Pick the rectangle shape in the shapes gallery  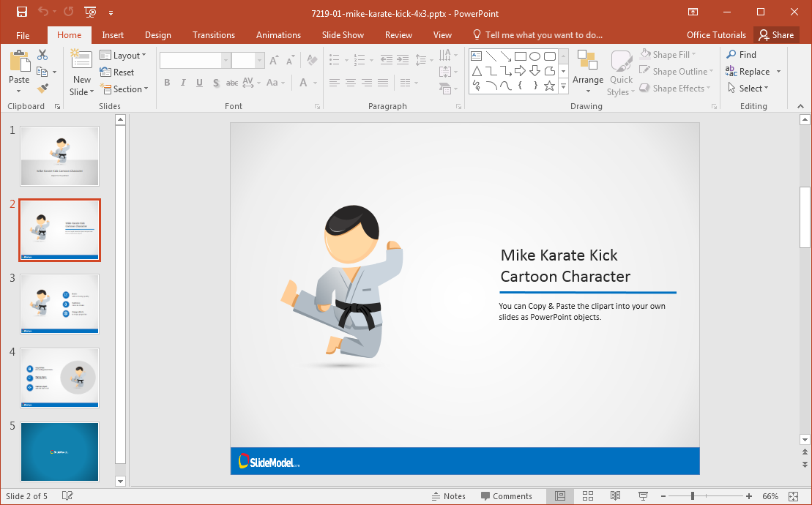click(520, 56)
